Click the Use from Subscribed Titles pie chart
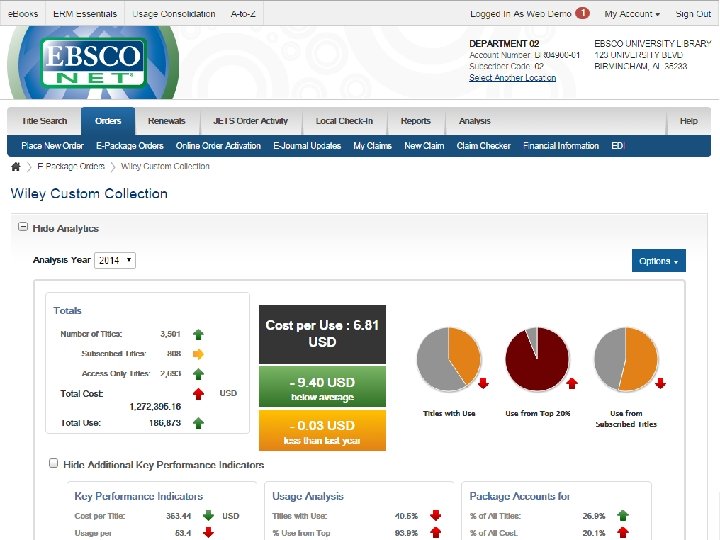The width and height of the screenshot is (720, 540). pyautogui.click(x=626, y=359)
